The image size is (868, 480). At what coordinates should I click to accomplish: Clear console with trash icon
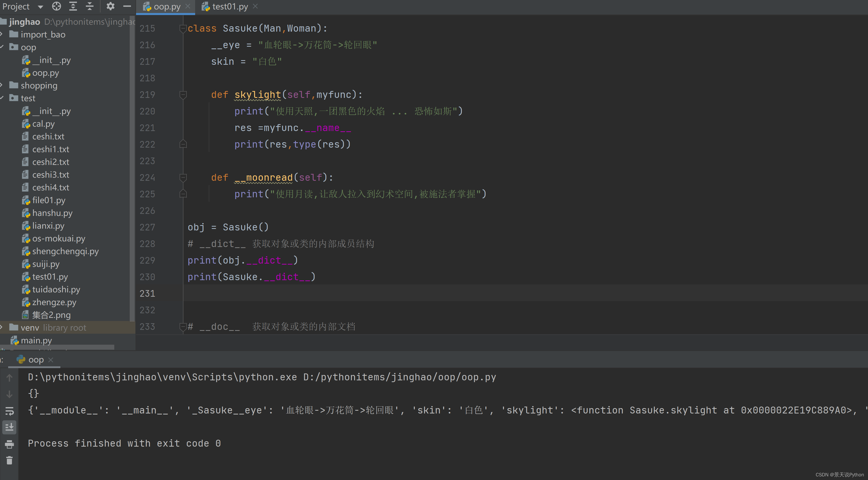(x=9, y=460)
